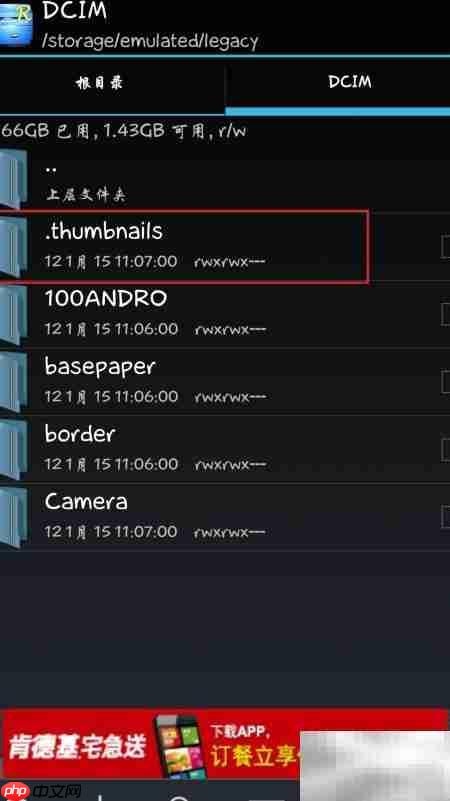Select the border folder checkbox

(x=445, y=449)
